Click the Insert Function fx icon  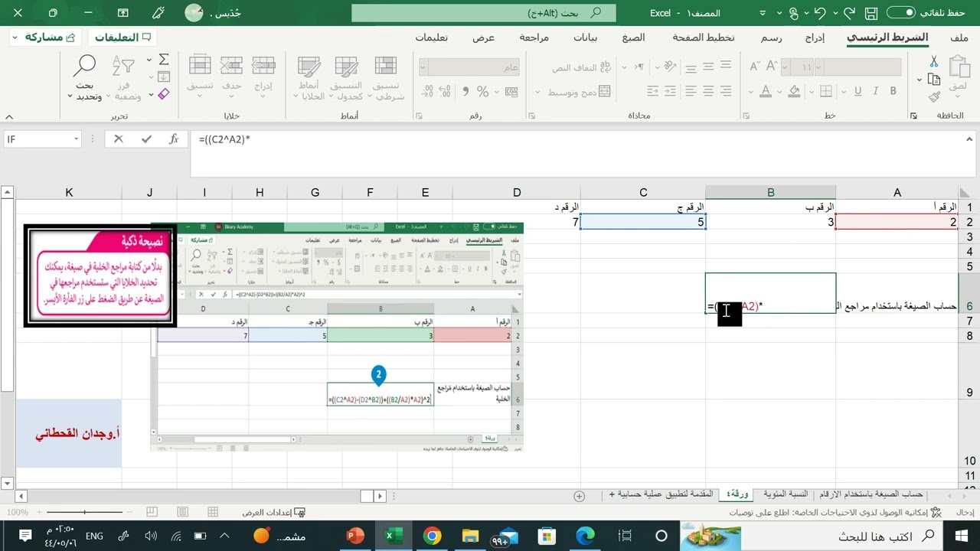point(174,139)
